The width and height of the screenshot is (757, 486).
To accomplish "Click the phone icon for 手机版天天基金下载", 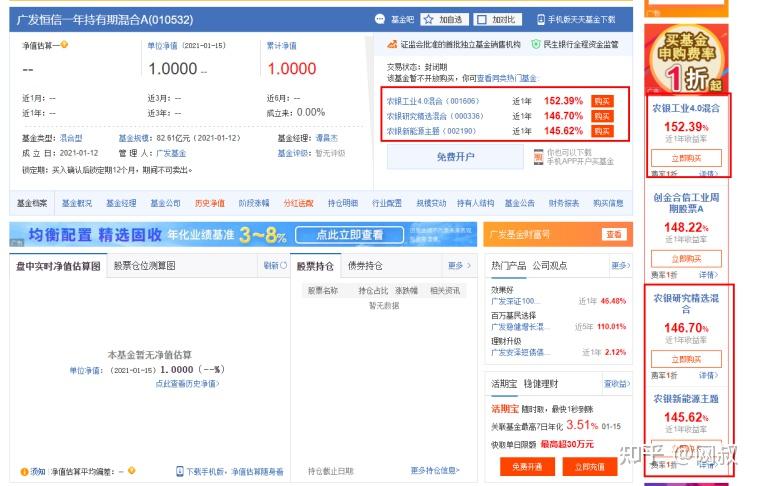I will 541,20.
